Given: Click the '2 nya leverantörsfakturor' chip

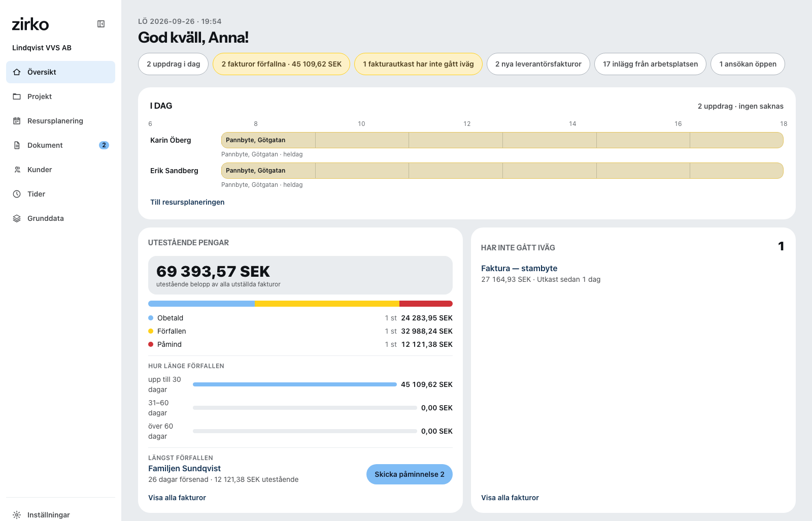Looking at the screenshot, I should click(x=538, y=64).
